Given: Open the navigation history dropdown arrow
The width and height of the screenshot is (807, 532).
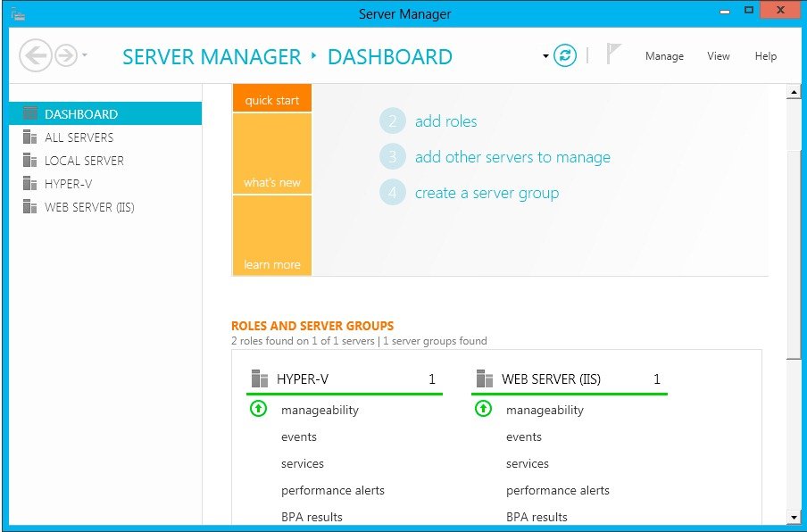Looking at the screenshot, I should tap(85, 55).
